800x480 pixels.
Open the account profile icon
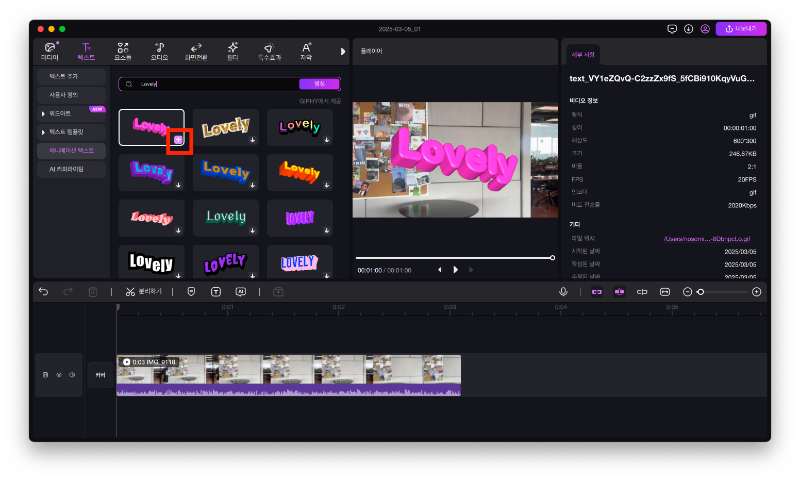705,29
